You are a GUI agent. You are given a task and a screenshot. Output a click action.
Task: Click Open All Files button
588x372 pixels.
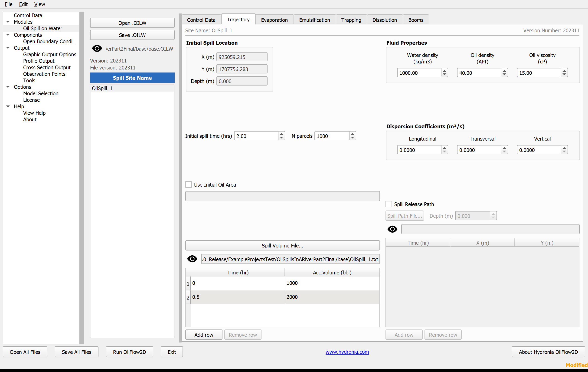tap(25, 352)
